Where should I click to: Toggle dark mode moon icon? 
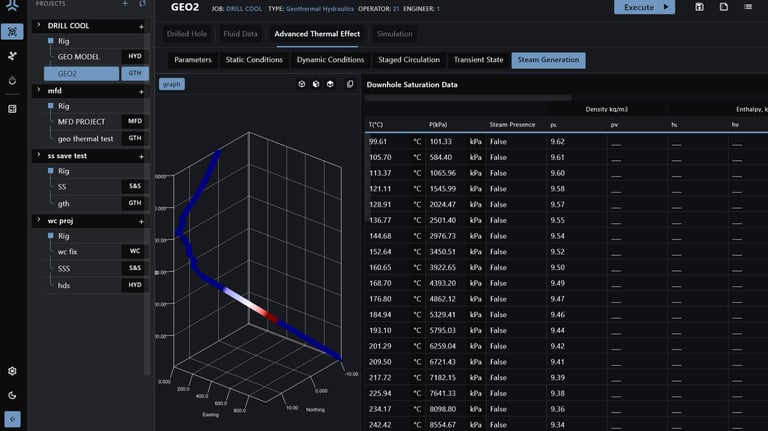coord(12,395)
